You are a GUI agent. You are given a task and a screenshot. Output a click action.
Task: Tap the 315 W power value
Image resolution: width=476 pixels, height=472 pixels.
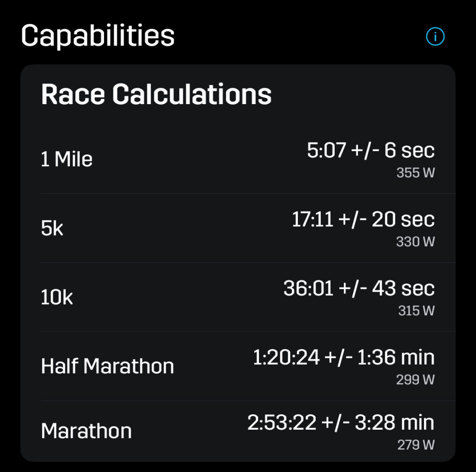coord(416,311)
